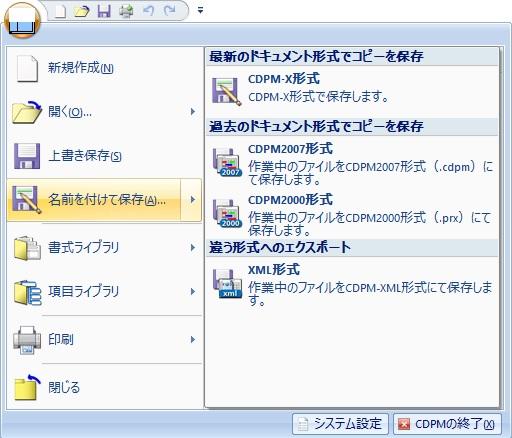Click the CDPM2007形式 title text
The height and width of the screenshot is (438, 512).
coord(290,149)
